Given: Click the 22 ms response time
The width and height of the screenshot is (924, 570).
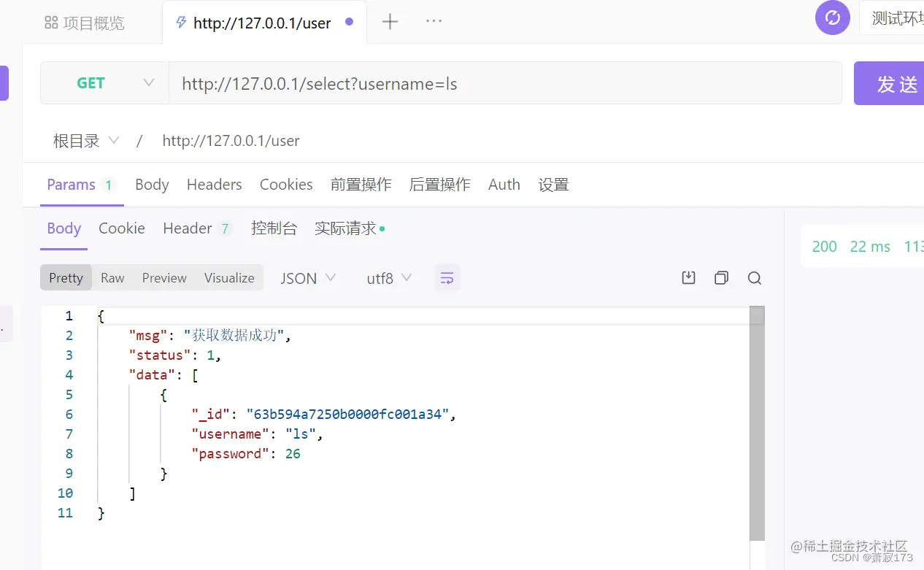Looking at the screenshot, I should [870, 247].
